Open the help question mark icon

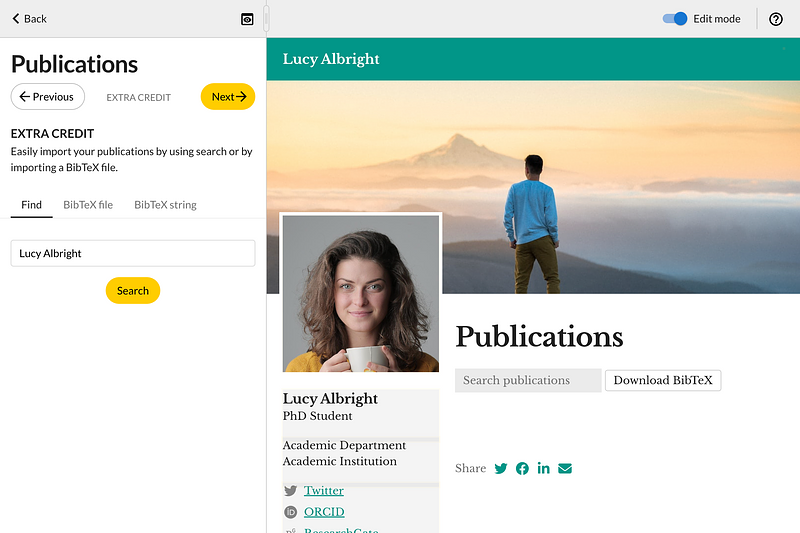[776, 19]
